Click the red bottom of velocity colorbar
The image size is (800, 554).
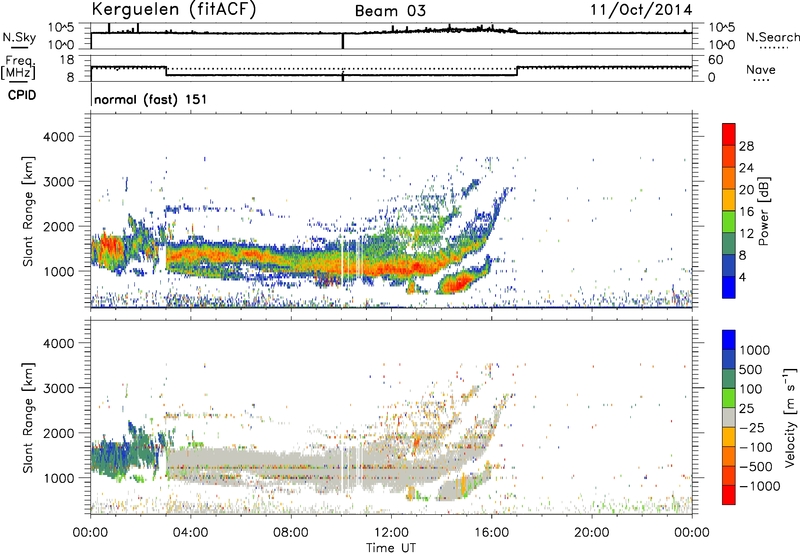click(729, 495)
